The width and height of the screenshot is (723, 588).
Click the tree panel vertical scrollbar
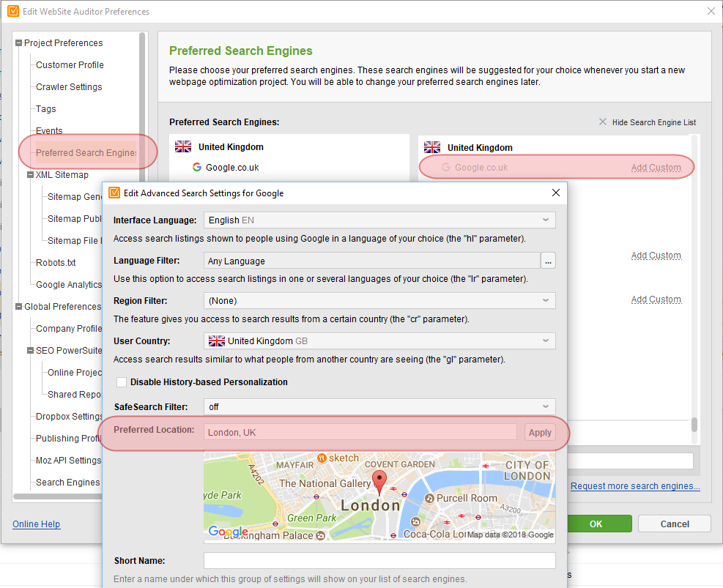[142, 106]
